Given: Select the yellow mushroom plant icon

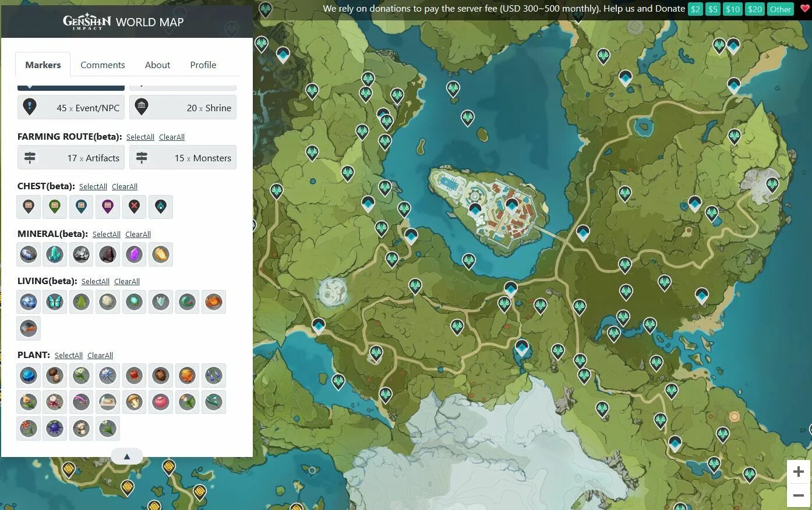Looking at the screenshot, I should (x=135, y=402).
